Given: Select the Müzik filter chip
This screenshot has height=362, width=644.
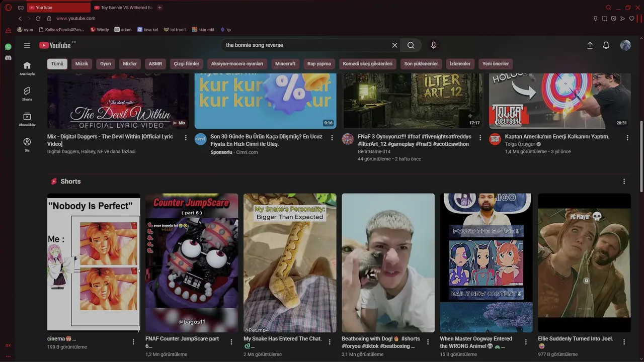Looking at the screenshot, I should click(x=82, y=64).
